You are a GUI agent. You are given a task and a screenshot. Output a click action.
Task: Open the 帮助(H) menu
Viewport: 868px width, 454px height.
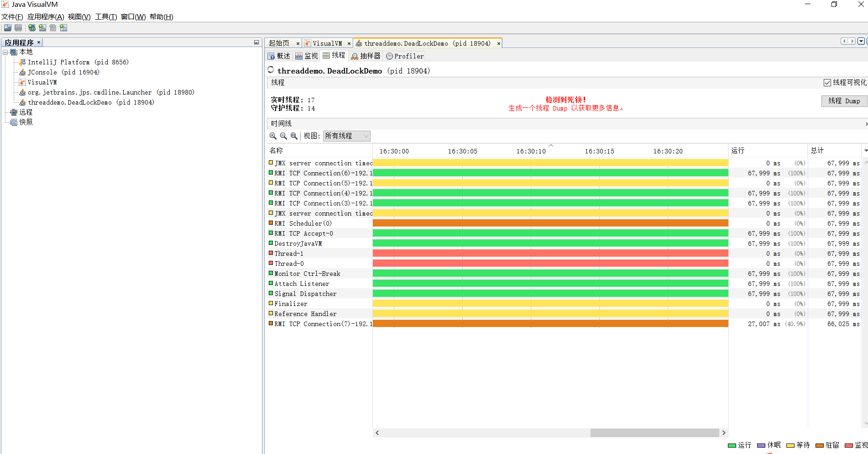tap(162, 17)
